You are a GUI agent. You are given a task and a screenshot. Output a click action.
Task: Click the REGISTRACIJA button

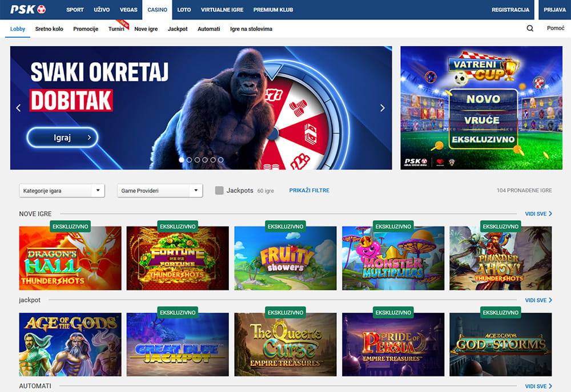(x=510, y=10)
